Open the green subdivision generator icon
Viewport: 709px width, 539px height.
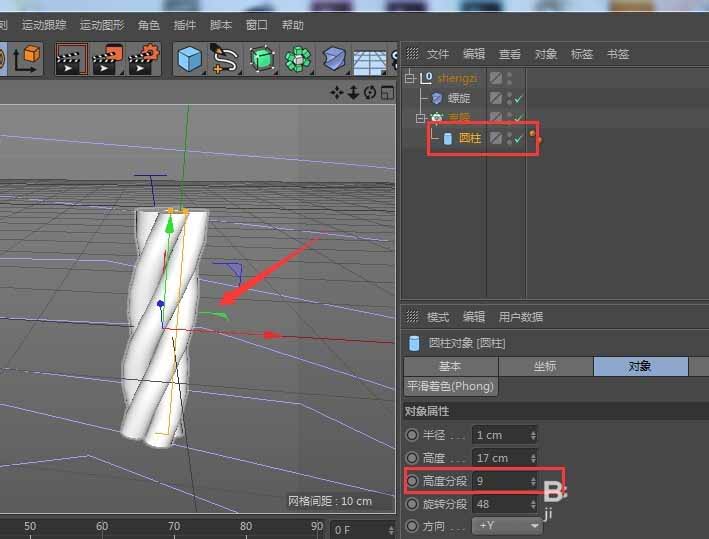pos(262,60)
